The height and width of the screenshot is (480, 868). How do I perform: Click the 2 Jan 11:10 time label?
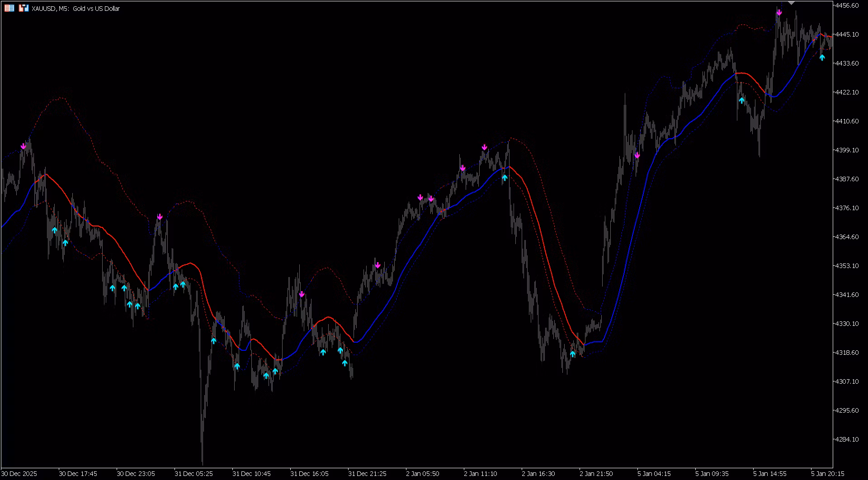(480, 474)
